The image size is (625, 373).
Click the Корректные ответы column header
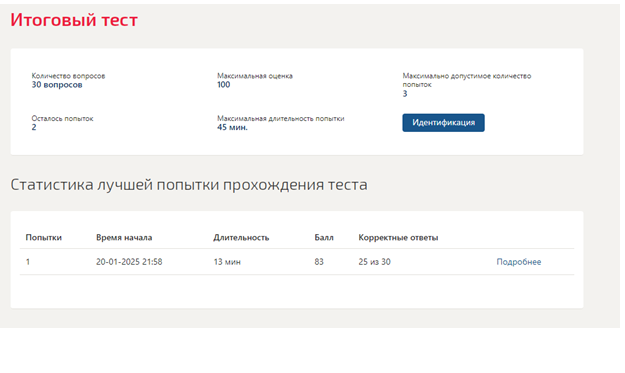click(x=398, y=238)
